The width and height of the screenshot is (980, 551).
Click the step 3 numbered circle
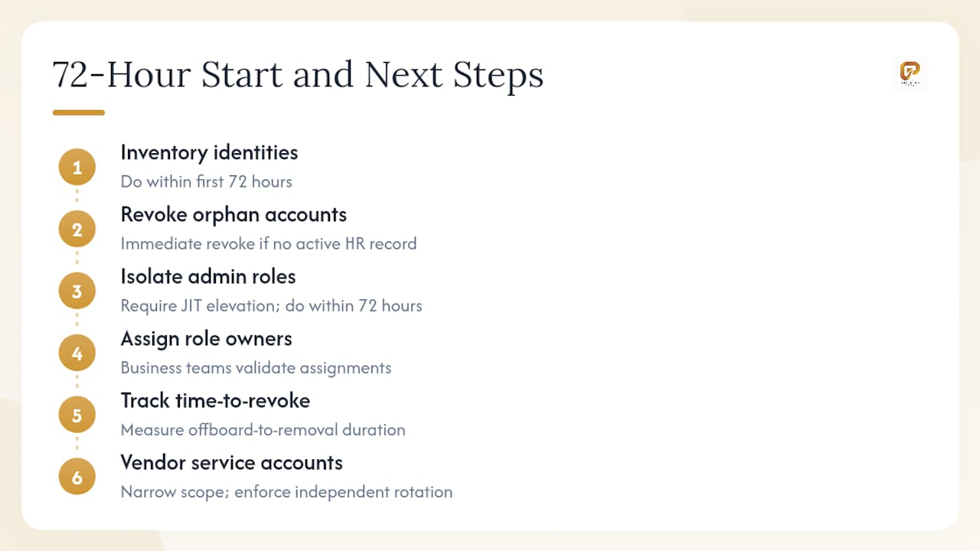[x=77, y=292]
